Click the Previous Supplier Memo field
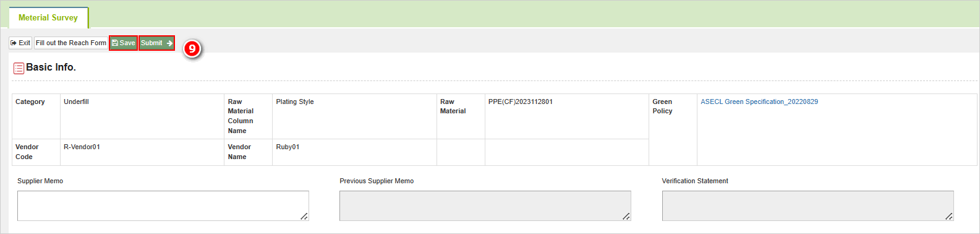The height and width of the screenshot is (234, 980). (x=485, y=206)
